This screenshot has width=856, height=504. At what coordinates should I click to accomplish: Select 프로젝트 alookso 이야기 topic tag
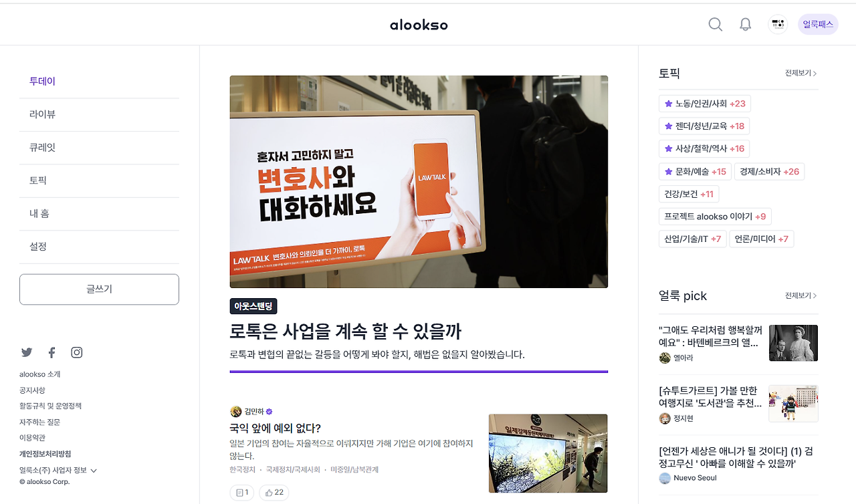pos(715,217)
